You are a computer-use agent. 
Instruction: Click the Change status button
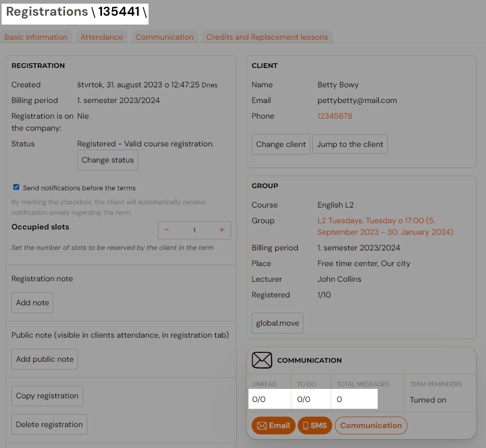(x=108, y=160)
